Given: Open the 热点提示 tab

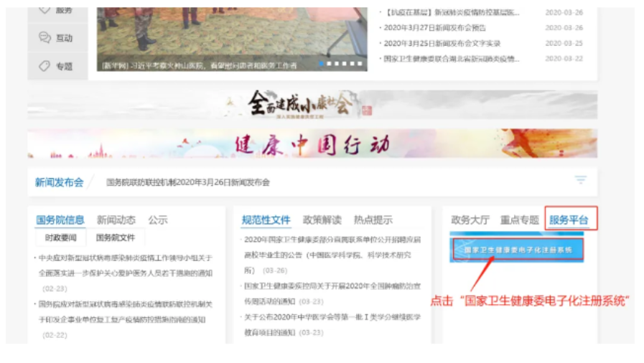Looking at the screenshot, I should coord(373,220).
